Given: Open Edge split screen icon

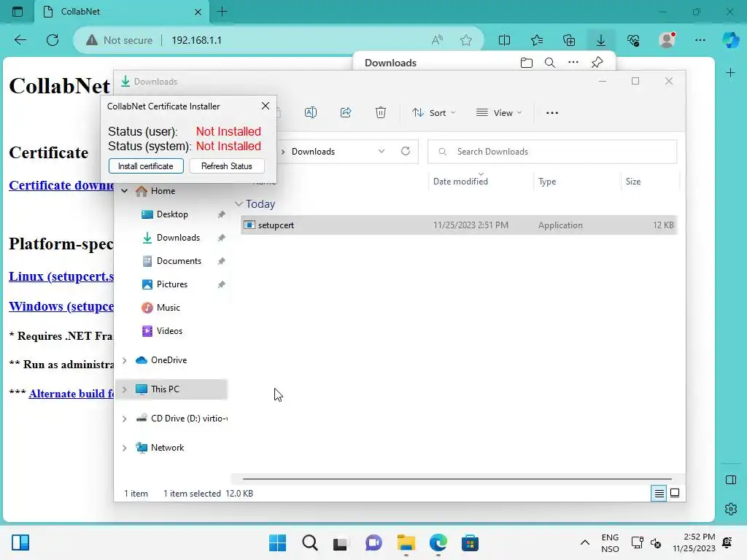Looking at the screenshot, I should (x=504, y=40).
